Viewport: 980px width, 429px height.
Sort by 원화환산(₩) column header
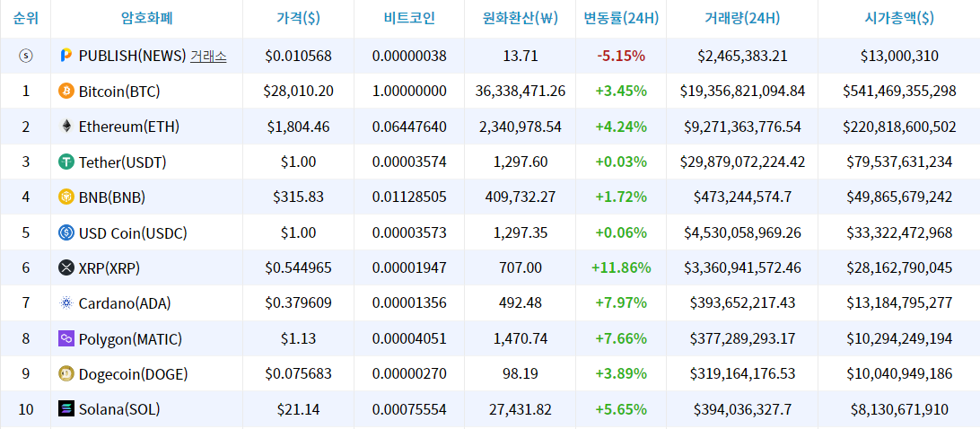520,18
